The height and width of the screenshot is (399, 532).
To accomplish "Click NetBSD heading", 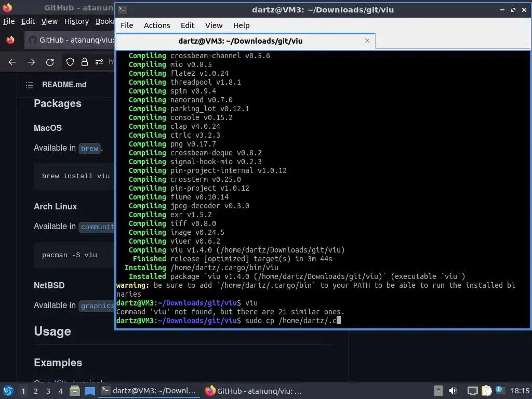I will [x=49, y=285].
